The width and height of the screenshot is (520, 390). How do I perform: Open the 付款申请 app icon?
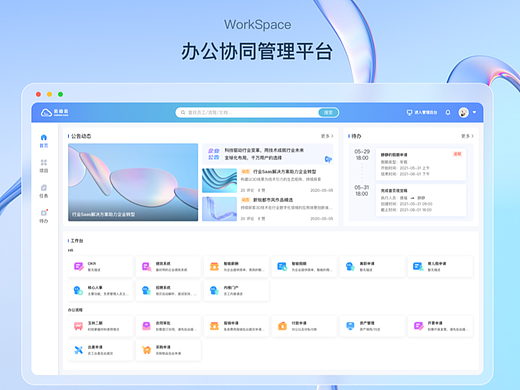point(282,326)
